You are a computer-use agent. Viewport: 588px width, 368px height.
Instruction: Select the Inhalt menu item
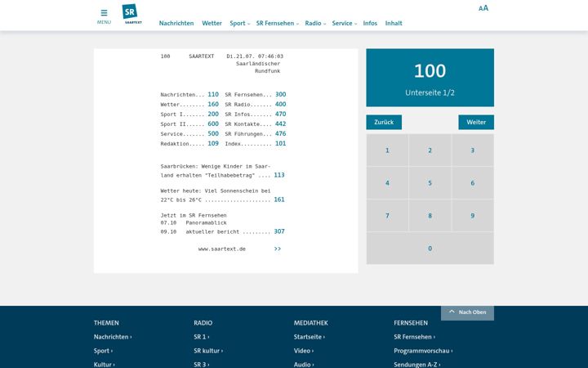tap(394, 23)
